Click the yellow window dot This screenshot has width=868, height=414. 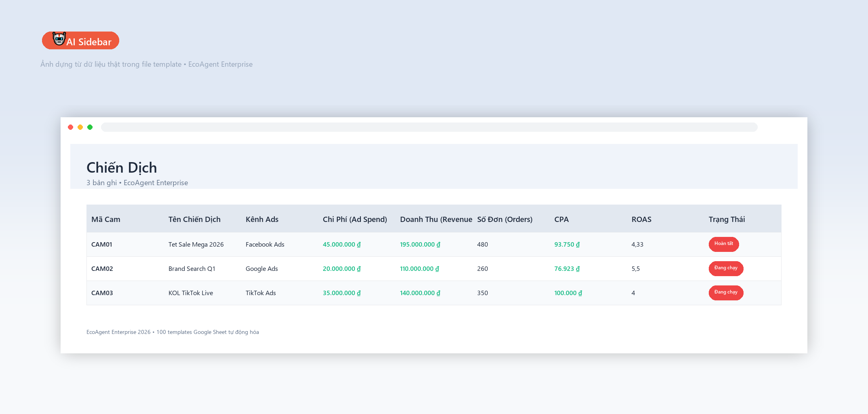(80, 127)
